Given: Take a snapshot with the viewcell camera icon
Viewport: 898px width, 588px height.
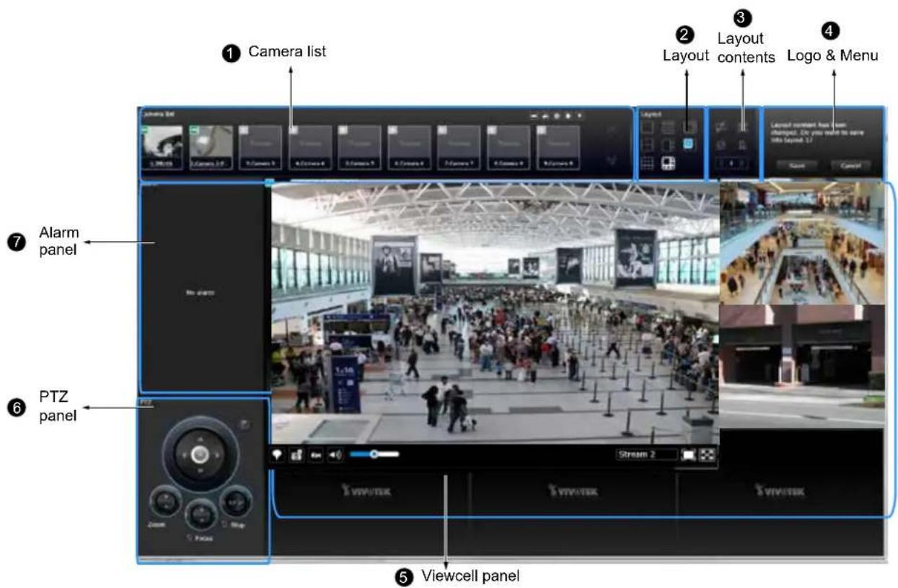Looking at the screenshot, I should click(x=296, y=455).
